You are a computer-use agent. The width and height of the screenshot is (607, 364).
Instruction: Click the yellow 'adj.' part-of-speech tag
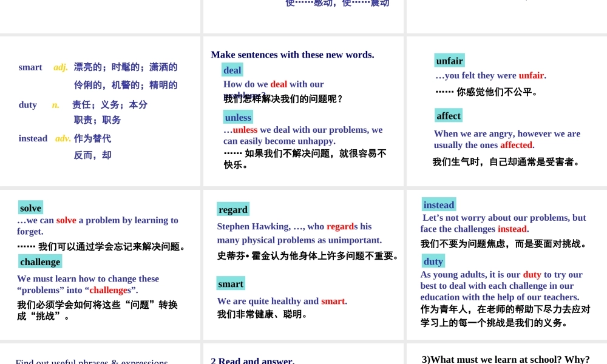pos(61,67)
